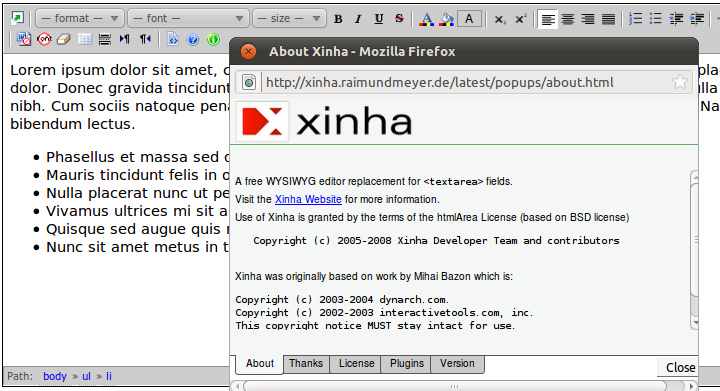The height and width of the screenshot is (391, 720).
Task: Open the Xinha Website link
Action: (308, 200)
